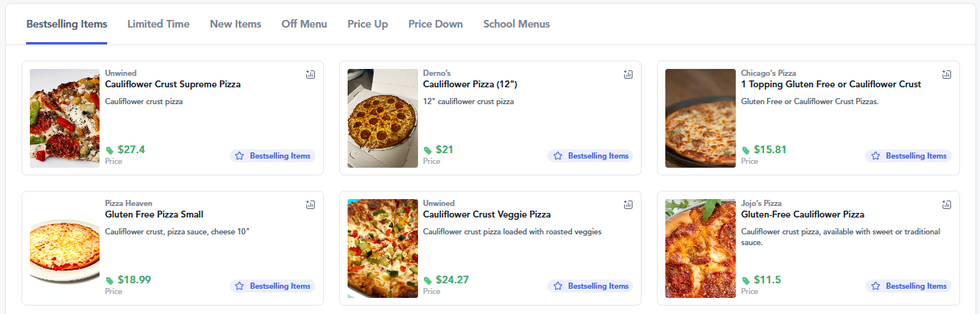Open chart icon on Jojo's Gluten-Free Cauliflower Pizza card
Image resolution: width=980 pixels, height=314 pixels.
[946, 204]
